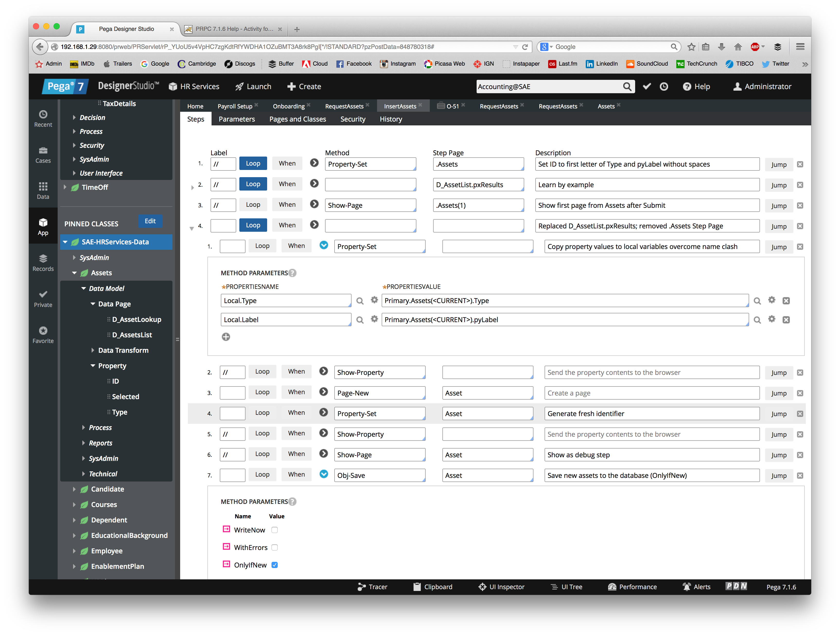Collapse Obj-Save method parameters arrow
Image resolution: width=840 pixels, height=636 pixels.
click(x=323, y=474)
